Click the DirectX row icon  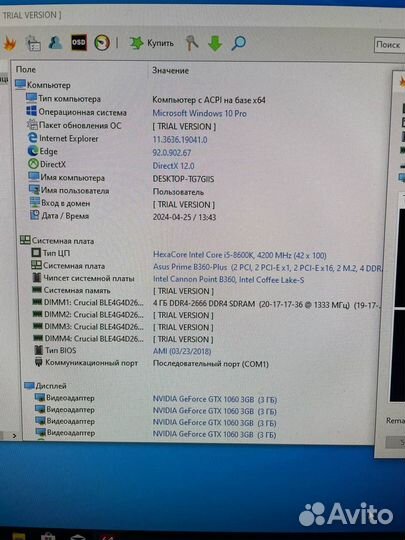point(33,164)
